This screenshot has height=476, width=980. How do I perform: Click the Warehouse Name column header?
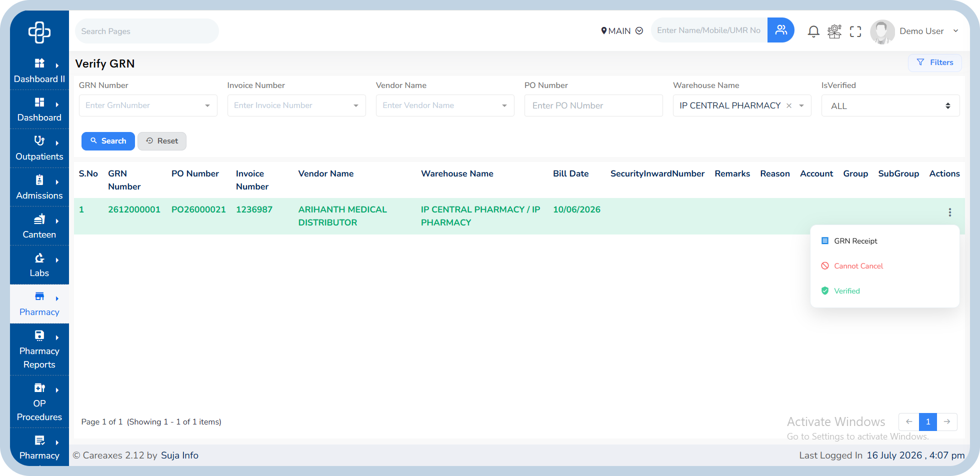[457, 173]
